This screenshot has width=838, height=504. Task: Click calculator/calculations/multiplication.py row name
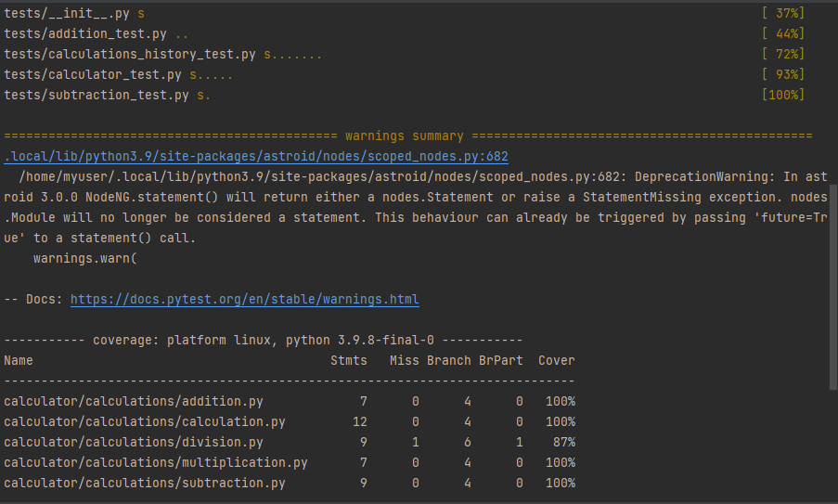tap(156, 462)
